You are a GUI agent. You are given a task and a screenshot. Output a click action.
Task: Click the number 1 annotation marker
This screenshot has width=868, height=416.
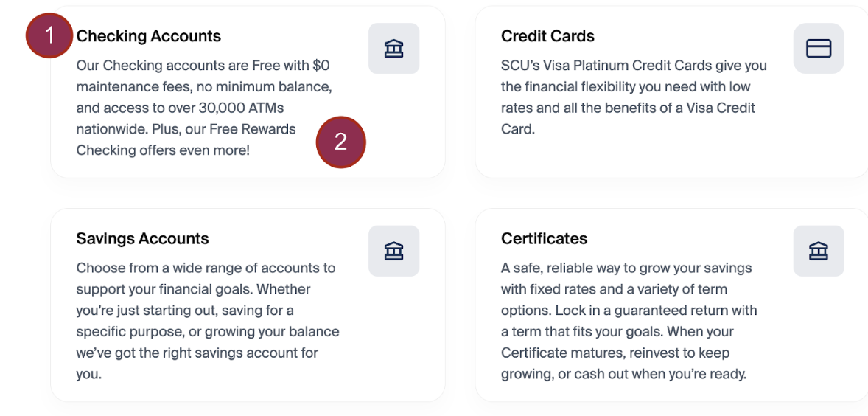(x=50, y=35)
